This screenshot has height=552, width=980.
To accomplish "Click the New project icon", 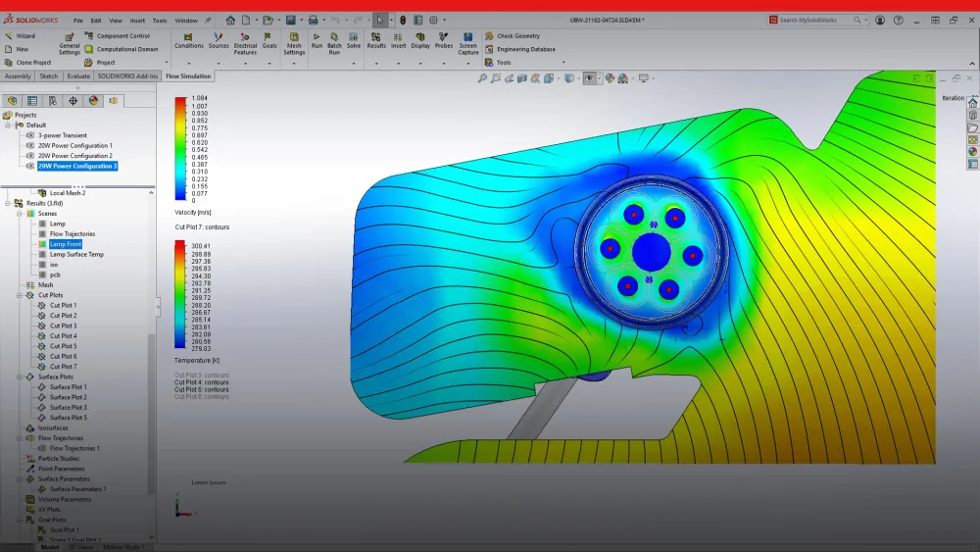I will (x=9, y=49).
